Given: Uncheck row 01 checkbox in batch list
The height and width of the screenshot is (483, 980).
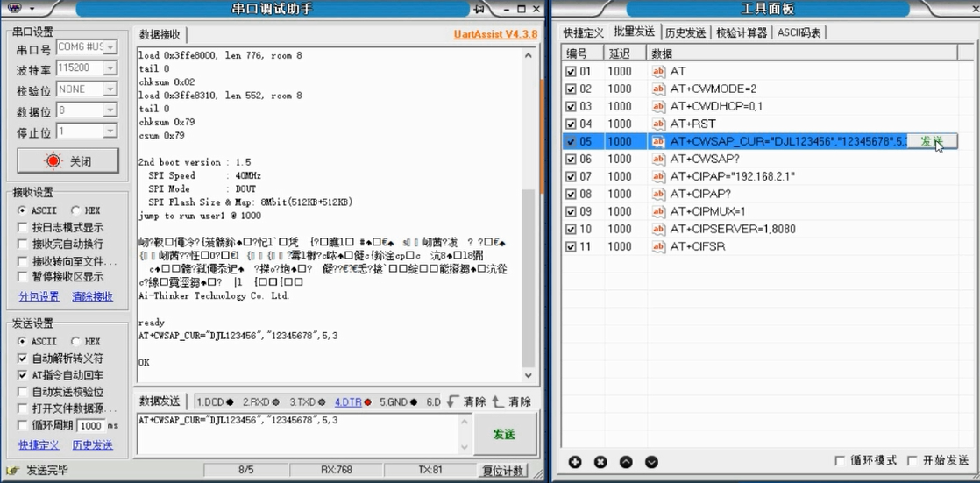Looking at the screenshot, I should tap(571, 71).
